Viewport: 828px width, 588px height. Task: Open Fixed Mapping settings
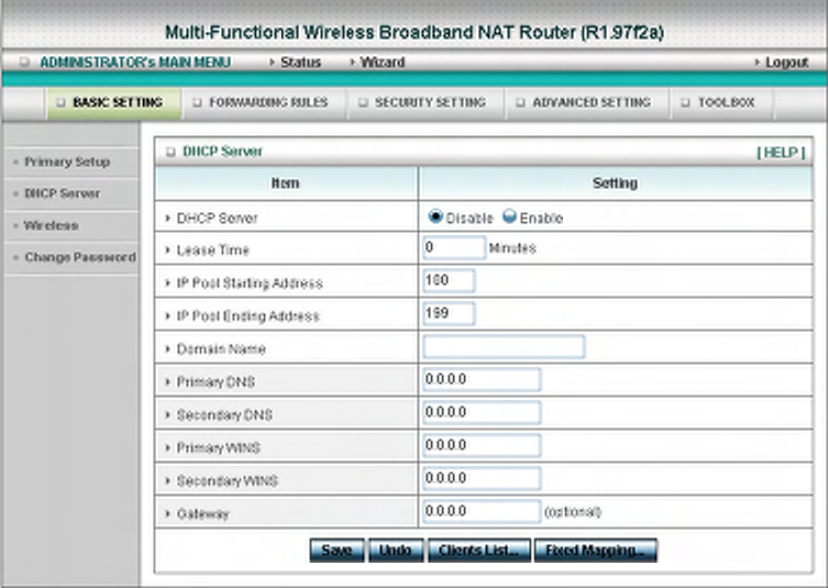595,550
